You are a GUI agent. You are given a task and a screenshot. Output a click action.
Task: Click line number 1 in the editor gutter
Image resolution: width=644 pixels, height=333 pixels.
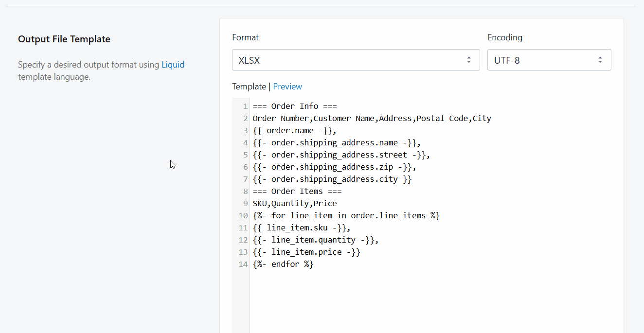(245, 106)
